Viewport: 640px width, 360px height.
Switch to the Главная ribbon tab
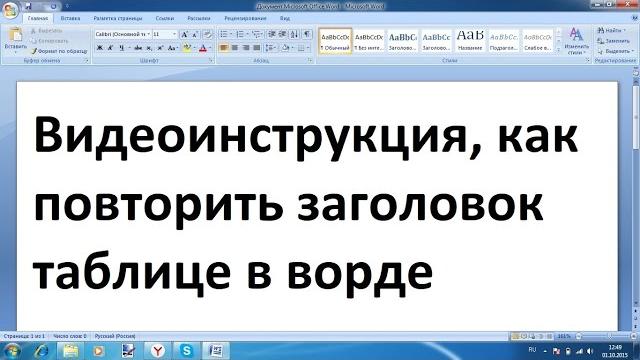pos(38,18)
